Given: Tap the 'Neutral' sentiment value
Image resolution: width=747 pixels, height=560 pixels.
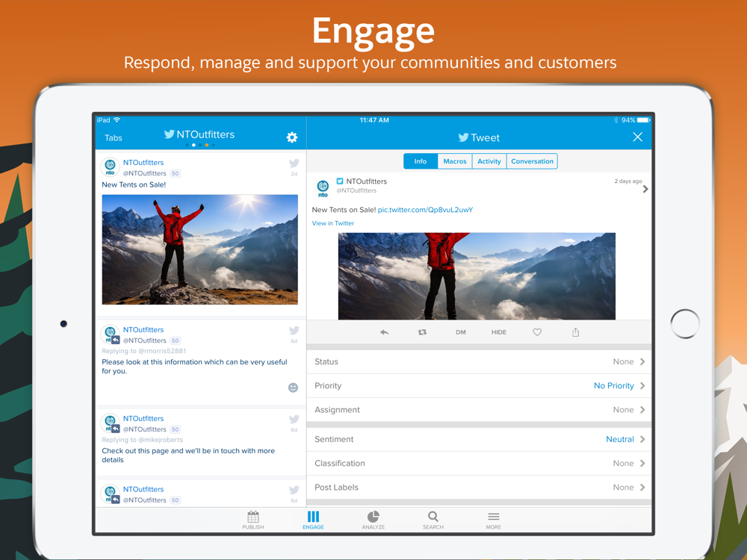Looking at the screenshot, I should click(620, 439).
